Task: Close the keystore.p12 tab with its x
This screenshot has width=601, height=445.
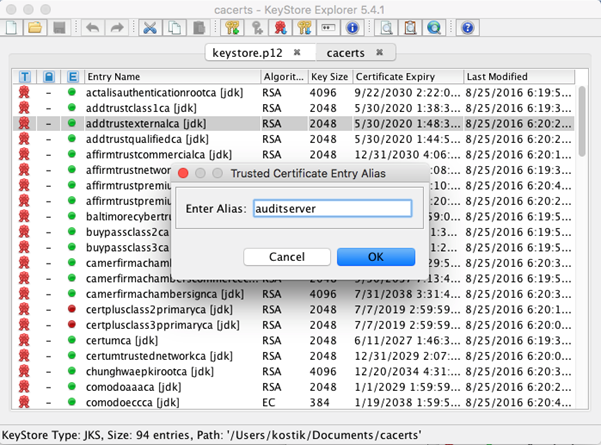Action: (297, 53)
